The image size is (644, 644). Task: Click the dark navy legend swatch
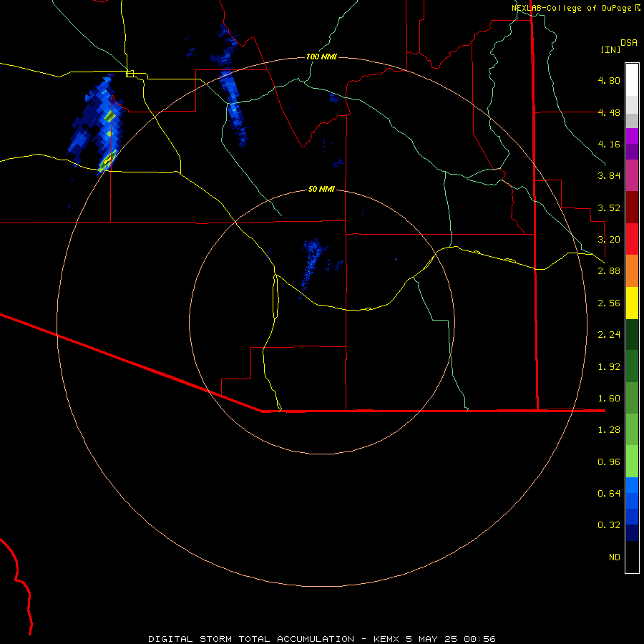coord(632,533)
